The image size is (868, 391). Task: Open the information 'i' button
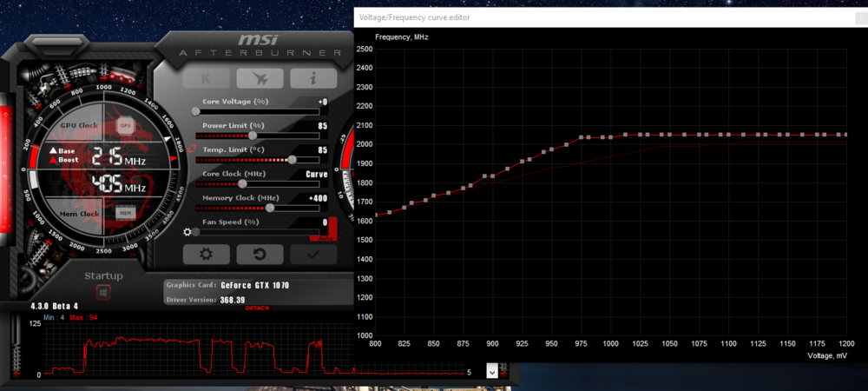313,77
